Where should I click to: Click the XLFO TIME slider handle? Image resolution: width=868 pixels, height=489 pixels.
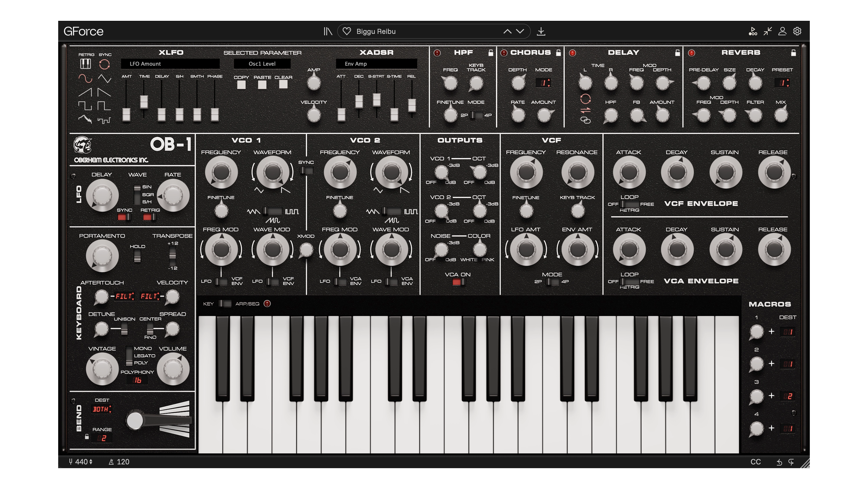point(144,102)
